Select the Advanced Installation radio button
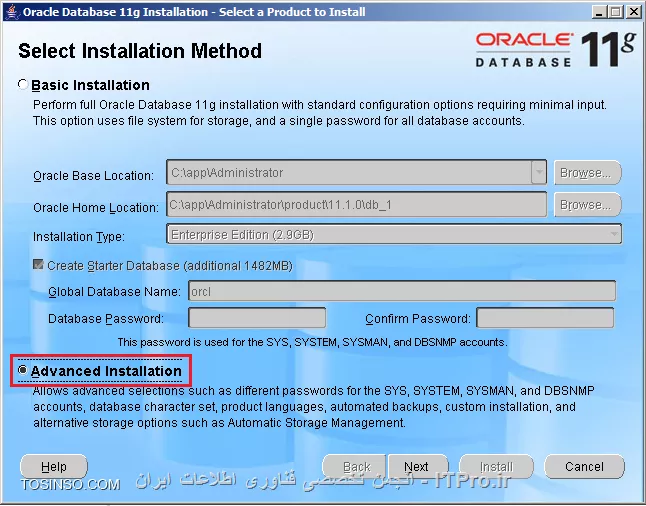Screen dimensions: 646x506 click(x=23, y=370)
